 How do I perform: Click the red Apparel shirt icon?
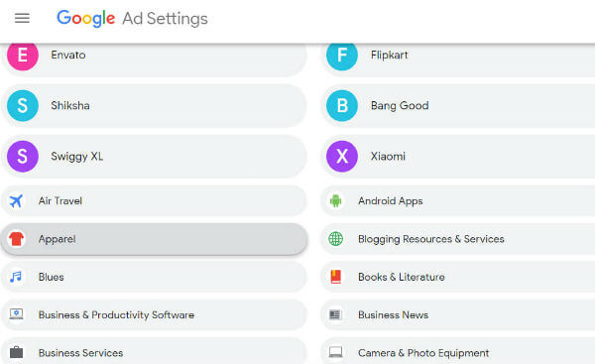pos(16,239)
